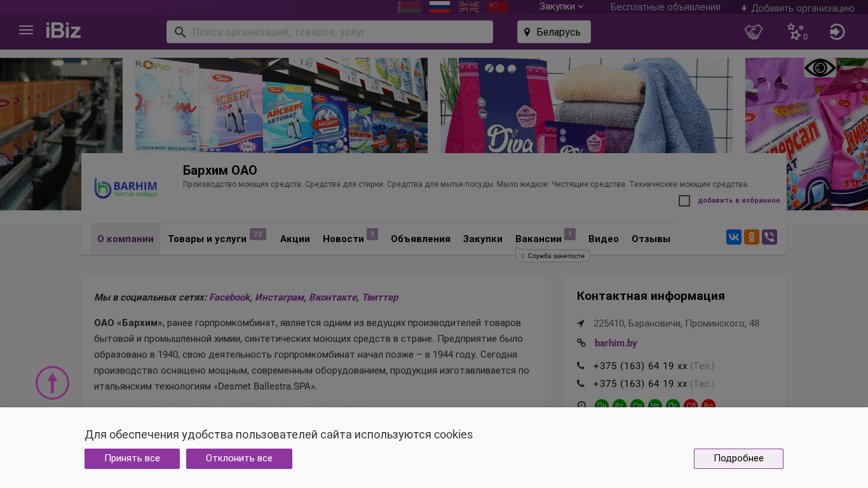
Task: Click Отклонить все cookies button
Action: point(239,459)
